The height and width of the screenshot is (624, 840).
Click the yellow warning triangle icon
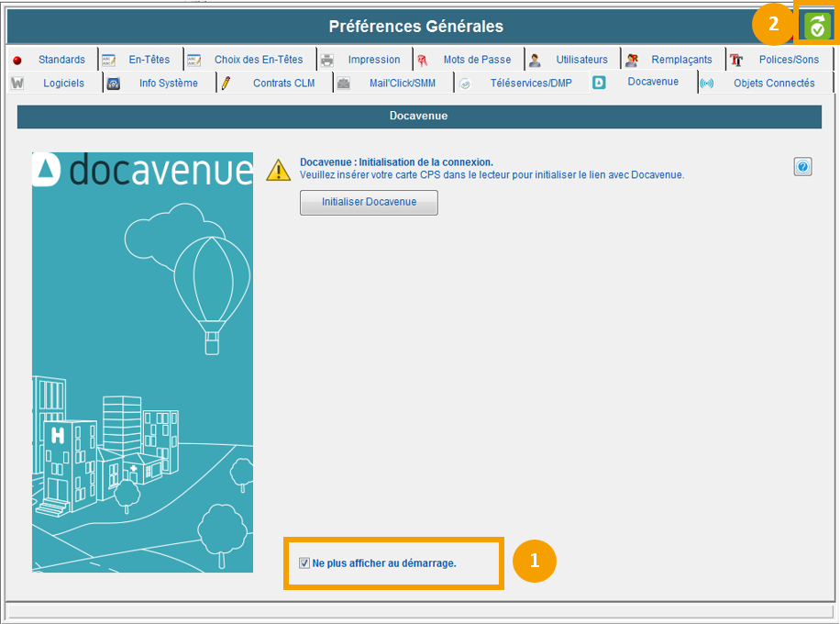click(x=278, y=170)
